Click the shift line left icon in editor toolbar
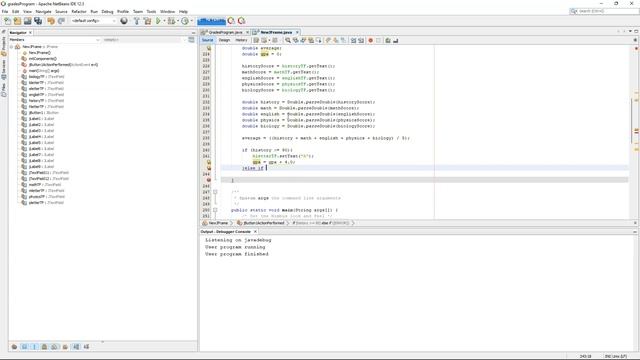The width and height of the screenshot is (640, 360). tap(353, 40)
